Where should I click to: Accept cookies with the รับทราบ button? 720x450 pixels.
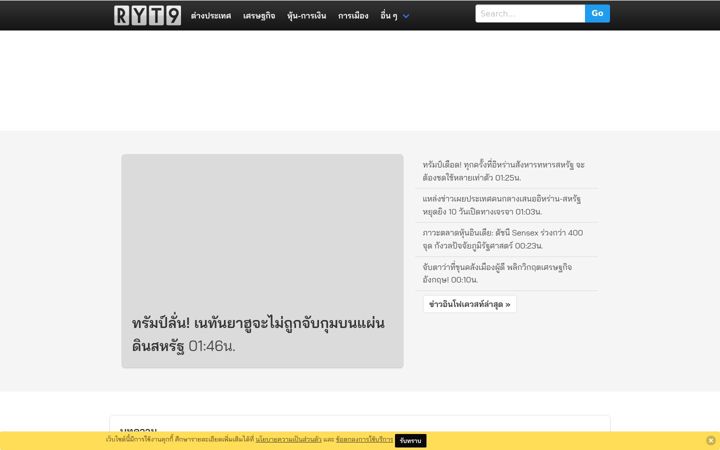tap(411, 440)
